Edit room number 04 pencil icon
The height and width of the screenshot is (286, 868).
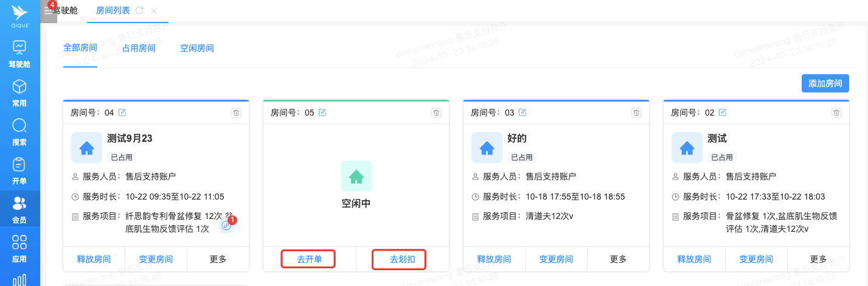[122, 113]
